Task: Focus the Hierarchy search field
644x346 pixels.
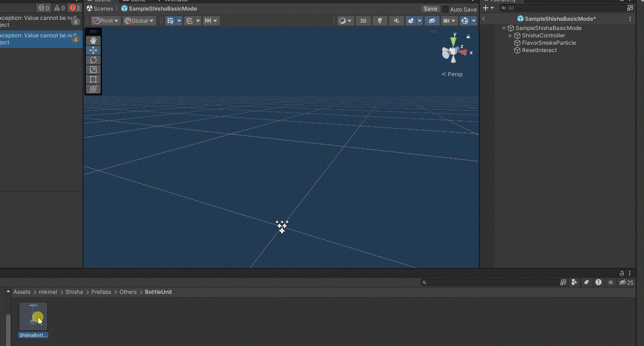Action: tap(563, 8)
